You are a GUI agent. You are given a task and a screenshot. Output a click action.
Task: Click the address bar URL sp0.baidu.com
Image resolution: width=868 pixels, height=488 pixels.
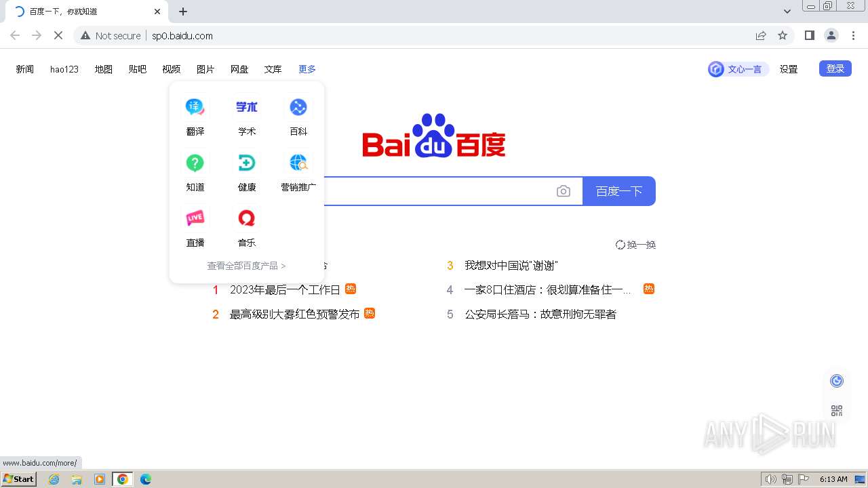[182, 36]
